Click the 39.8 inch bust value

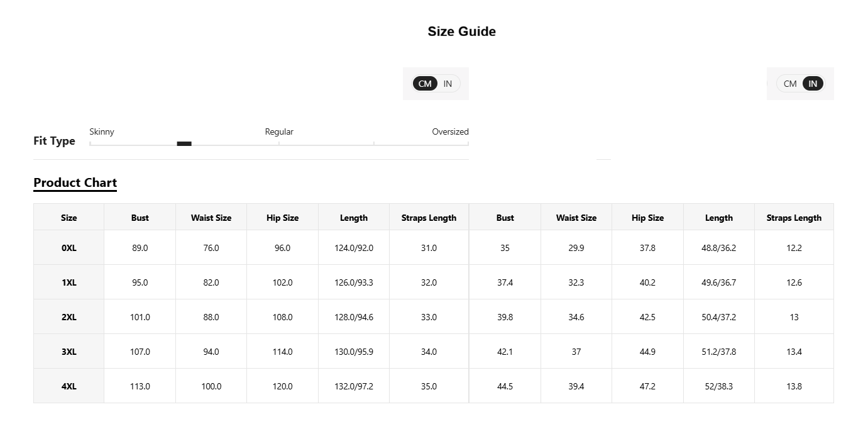(505, 317)
